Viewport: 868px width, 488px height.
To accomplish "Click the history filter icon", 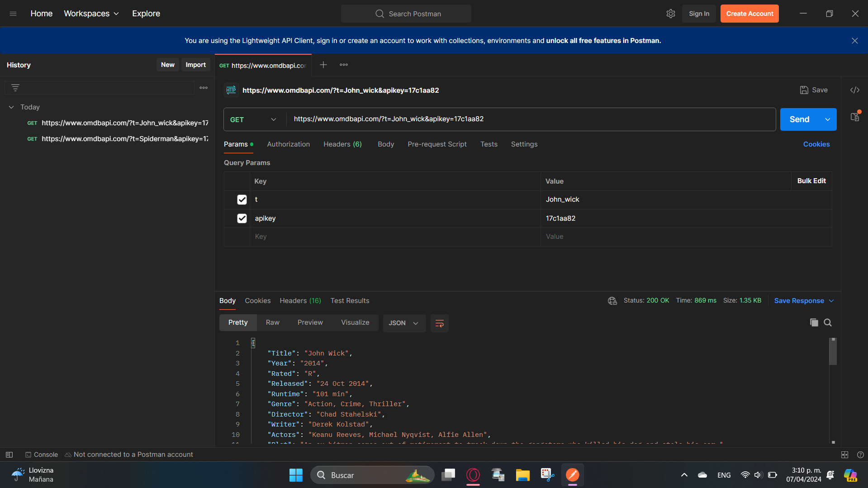I will click(15, 88).
